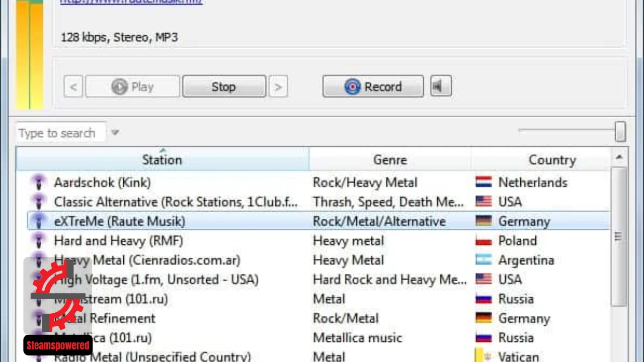Click the Aardschok (Kink) station icon

click(38, 182)
